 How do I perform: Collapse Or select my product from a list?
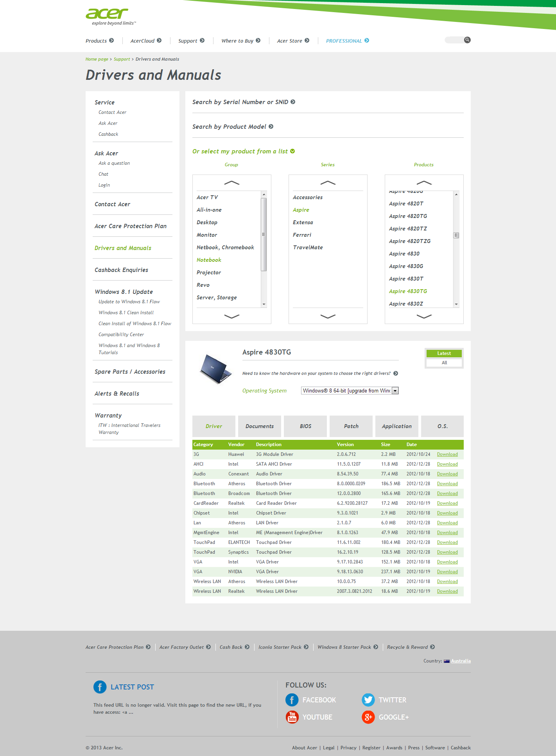pyautogui.click(x=244, y=151)
